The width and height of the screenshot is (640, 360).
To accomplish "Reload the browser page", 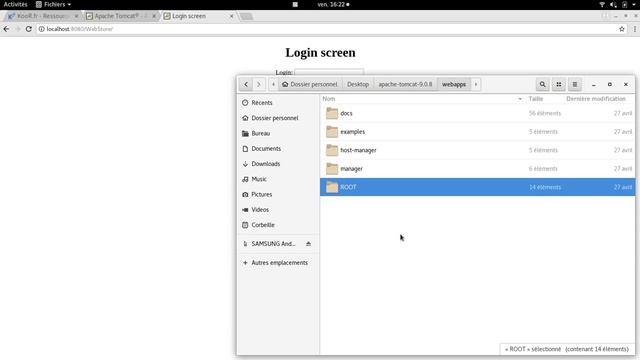I will pyautogui.click(x=29, y=29).
